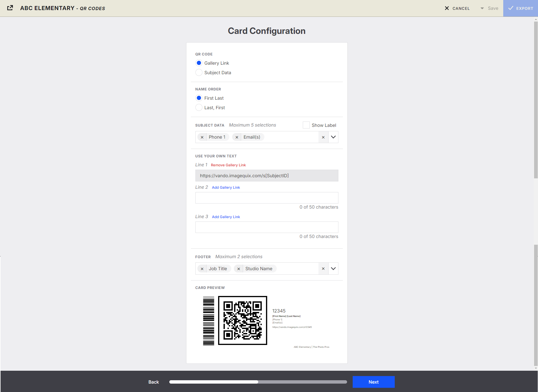The height and width of the screenshot is (392, 538).
Task: Click the Next button
Action: [x=373, y=382]
